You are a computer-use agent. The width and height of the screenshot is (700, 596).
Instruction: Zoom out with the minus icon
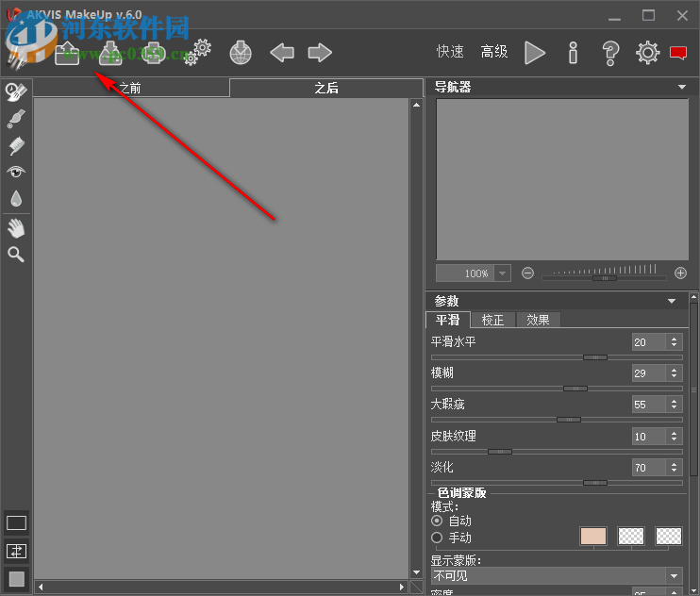tap(527, 273)
